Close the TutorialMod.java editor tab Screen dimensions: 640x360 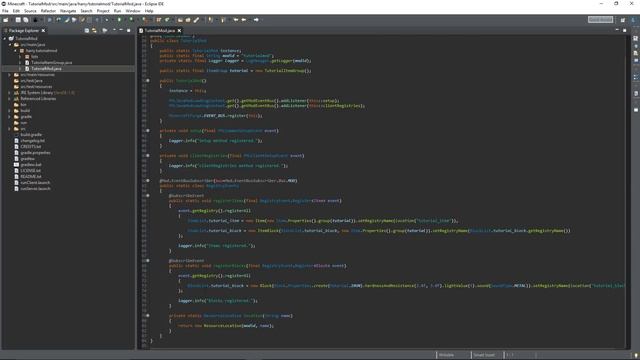point(179,31)
